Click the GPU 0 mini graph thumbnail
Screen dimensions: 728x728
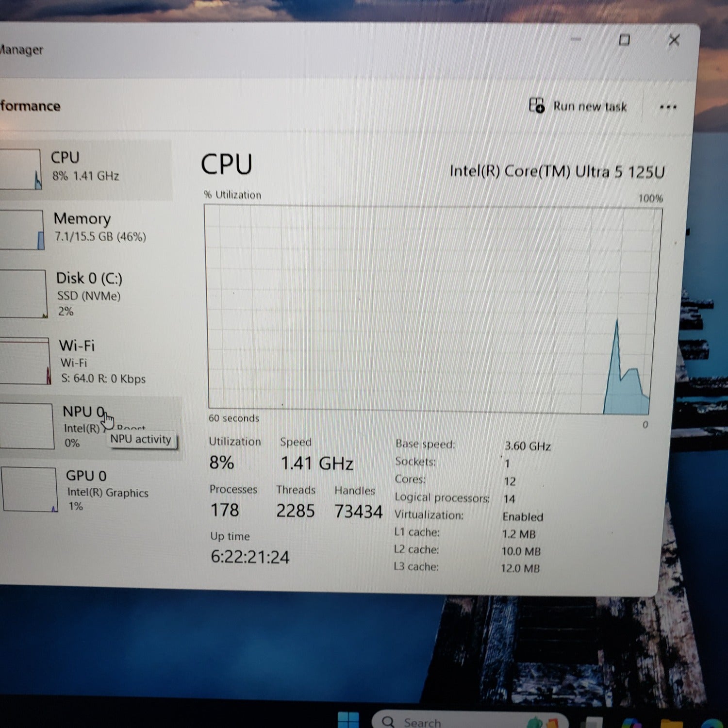point(29,489)
